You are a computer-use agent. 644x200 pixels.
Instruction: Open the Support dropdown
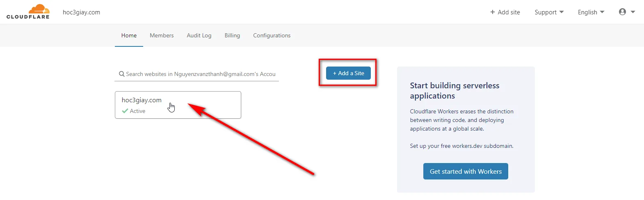pyautogui.click(x=549, y=12)
